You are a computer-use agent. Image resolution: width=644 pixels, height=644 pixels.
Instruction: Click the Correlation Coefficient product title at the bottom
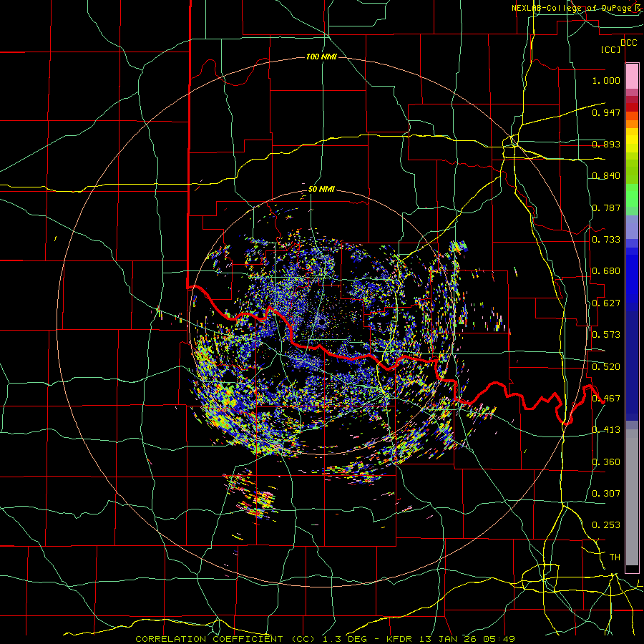tap(225, 639)
